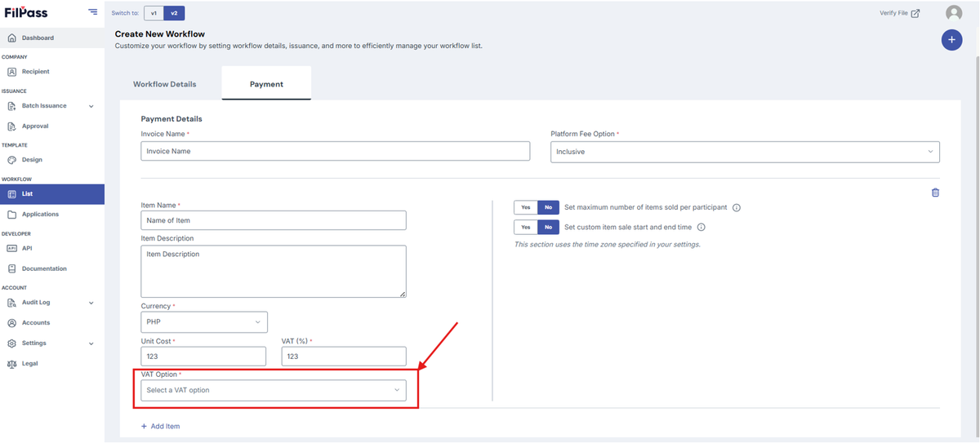Set No for custom item sale time
980x443 pixels.
(548, 228)
